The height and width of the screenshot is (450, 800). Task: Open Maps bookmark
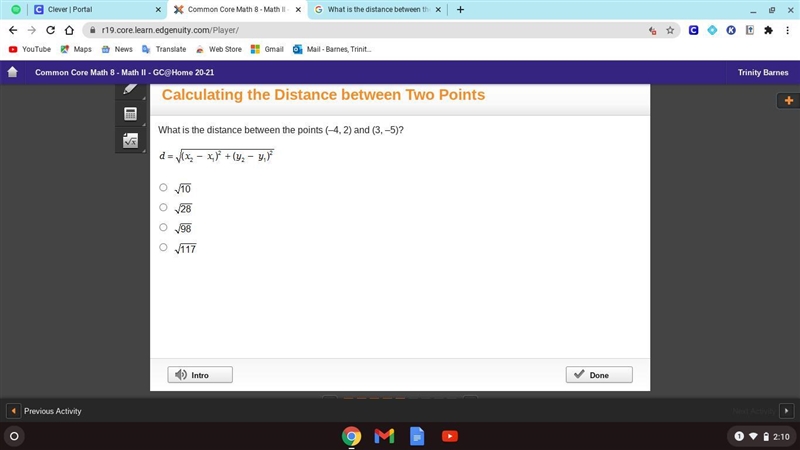point(76,49)
